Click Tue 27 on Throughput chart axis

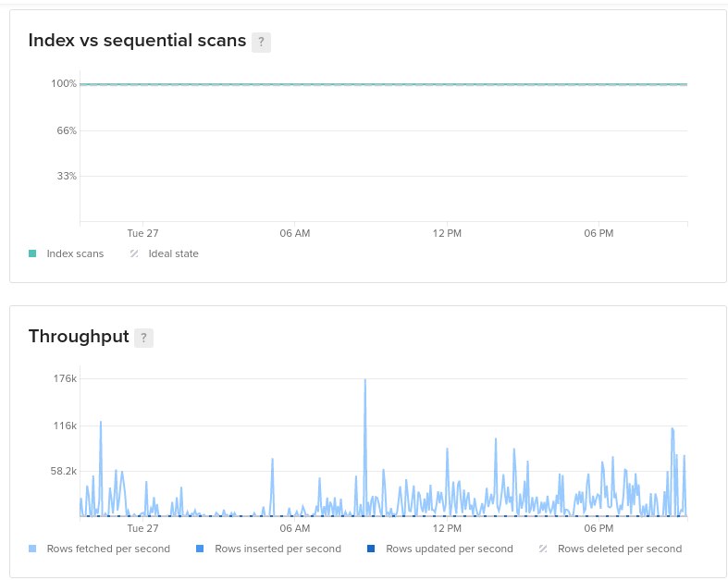(x=142, y=528)
